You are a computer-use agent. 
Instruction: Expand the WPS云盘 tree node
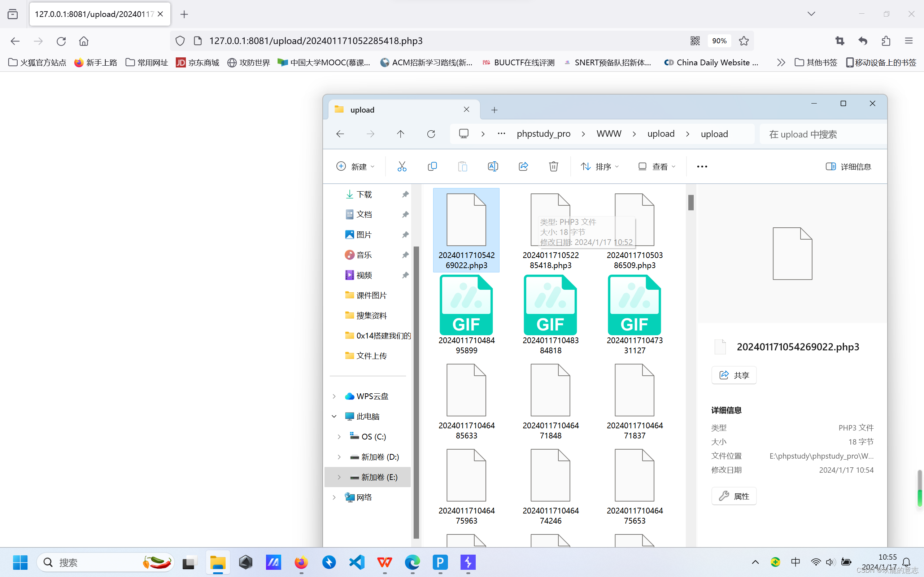pos(334,396)
